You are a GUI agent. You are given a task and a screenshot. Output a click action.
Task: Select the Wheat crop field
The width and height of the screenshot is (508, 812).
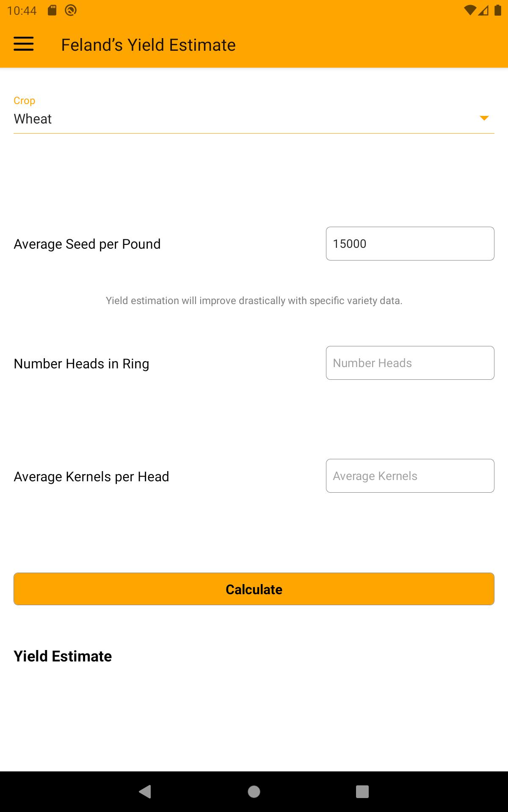[x=254, y=119]
